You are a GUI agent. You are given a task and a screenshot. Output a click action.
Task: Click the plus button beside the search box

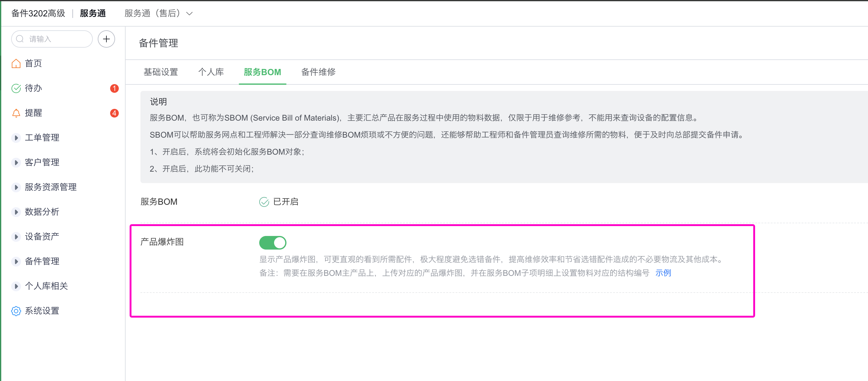pyautogui.click(x=106, y=39)
